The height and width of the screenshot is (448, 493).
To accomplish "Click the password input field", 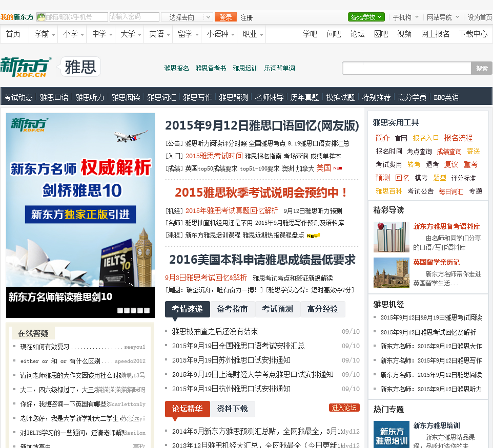I will click(134, 17).
